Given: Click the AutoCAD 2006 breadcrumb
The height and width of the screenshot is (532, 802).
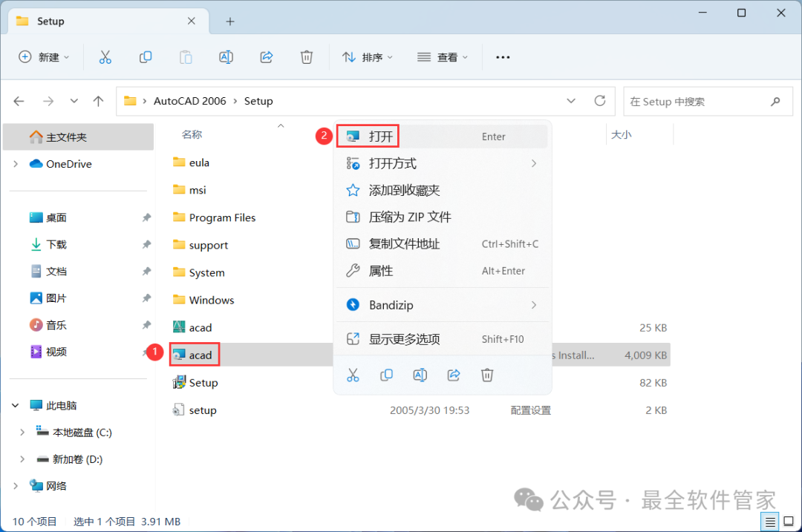Looking at the screenshot, I should 190,101.
